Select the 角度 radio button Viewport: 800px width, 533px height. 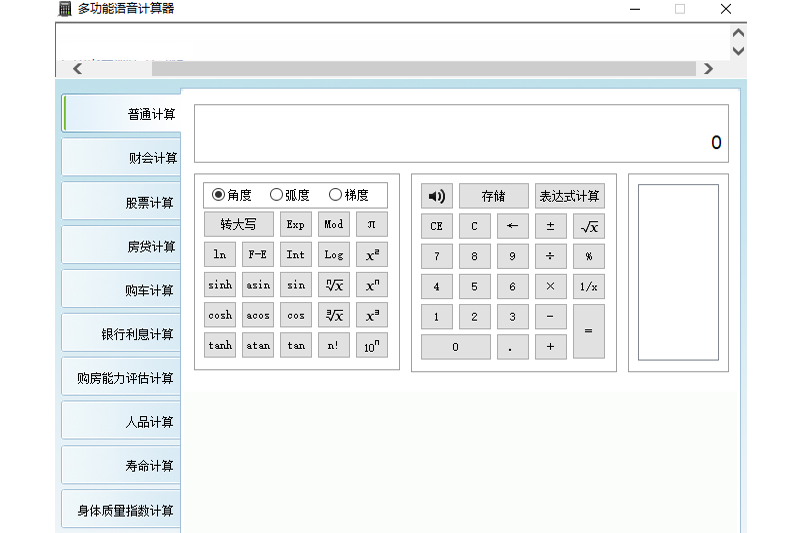pyautogui.click(x=218, y=195)
